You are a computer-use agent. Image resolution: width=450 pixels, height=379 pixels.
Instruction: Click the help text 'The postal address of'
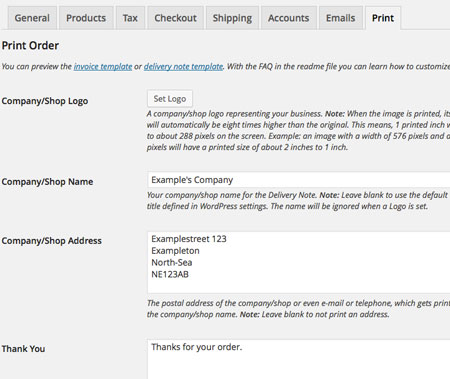pos(298,309)
